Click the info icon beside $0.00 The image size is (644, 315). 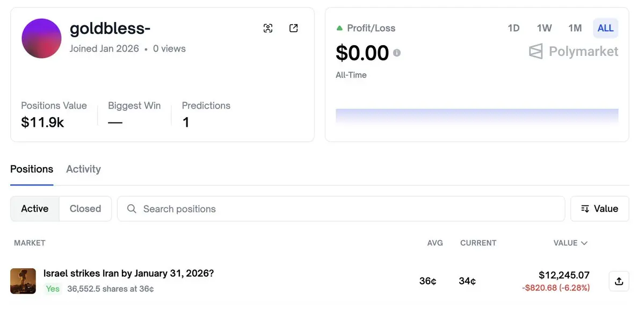pyautogui.click(x=397, y=53)
